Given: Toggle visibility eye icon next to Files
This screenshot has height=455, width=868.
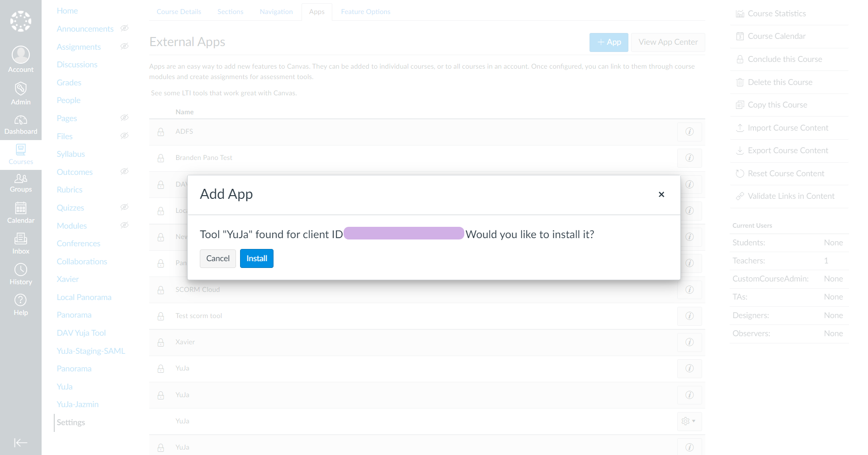Looking at the screenshot, I should tap(124, 136).
